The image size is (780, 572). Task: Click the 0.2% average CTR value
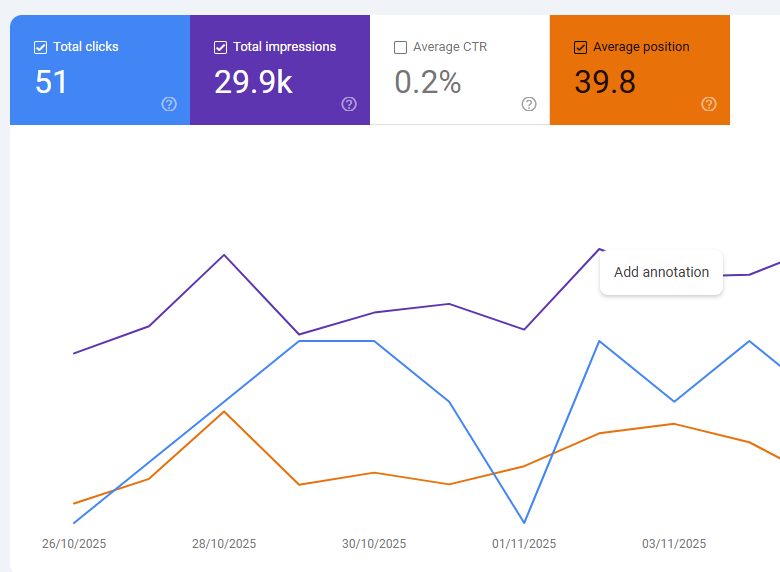[x=428, y=82]
